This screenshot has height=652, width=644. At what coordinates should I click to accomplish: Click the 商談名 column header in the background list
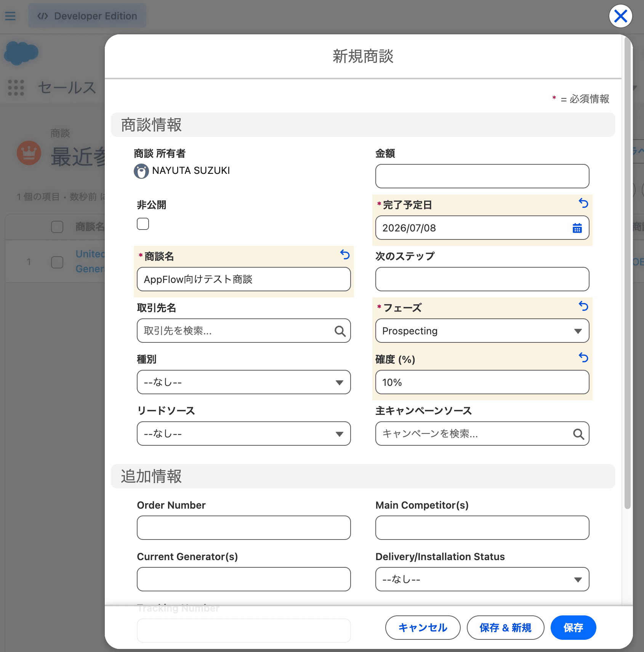click(x=90, y=227)
